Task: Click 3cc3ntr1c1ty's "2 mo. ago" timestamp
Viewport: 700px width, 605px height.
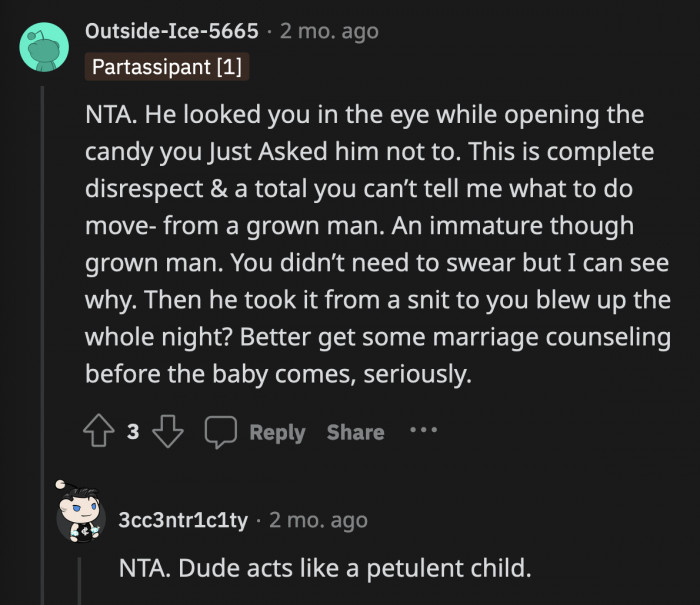Action: point(318,520)
